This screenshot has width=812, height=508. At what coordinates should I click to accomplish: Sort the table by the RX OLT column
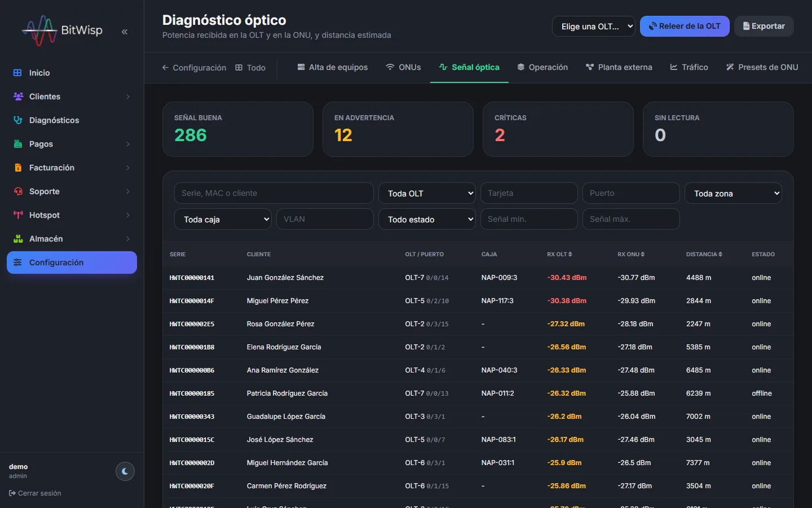(559, 255)
